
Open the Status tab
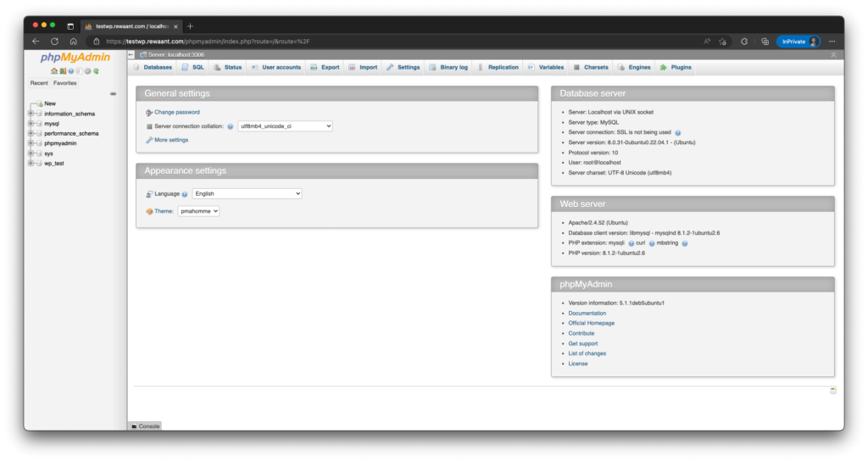click(227, 68)
